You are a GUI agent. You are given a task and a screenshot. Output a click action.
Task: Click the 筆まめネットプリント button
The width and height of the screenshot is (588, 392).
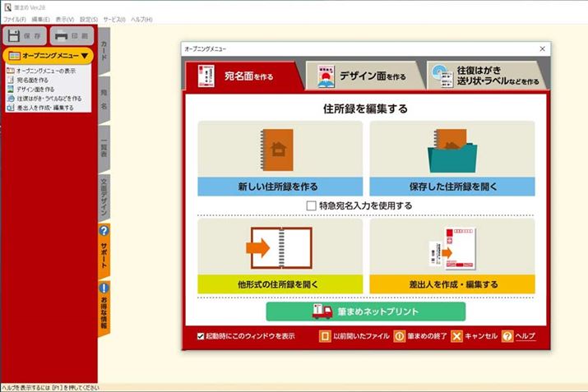(x=365, y=311)
